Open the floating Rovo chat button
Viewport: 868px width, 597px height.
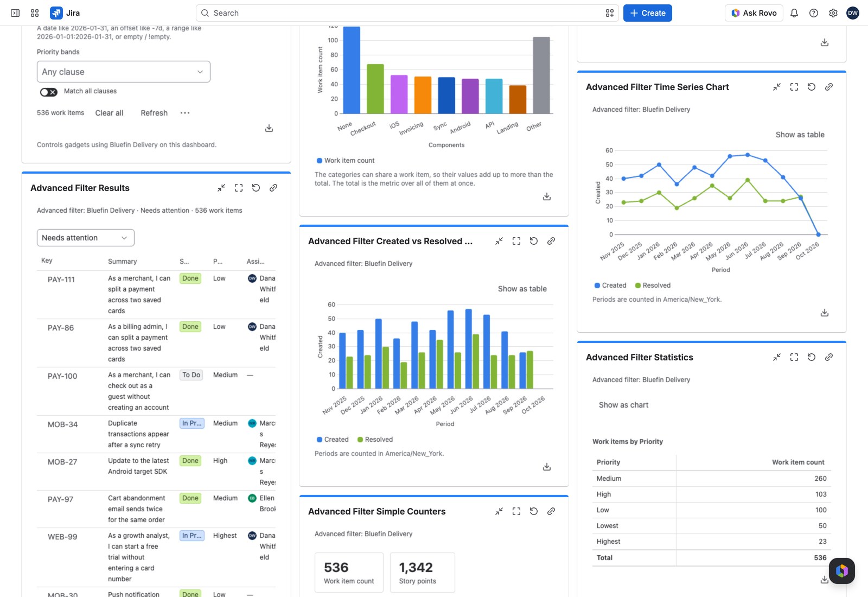tap(842, 571)
